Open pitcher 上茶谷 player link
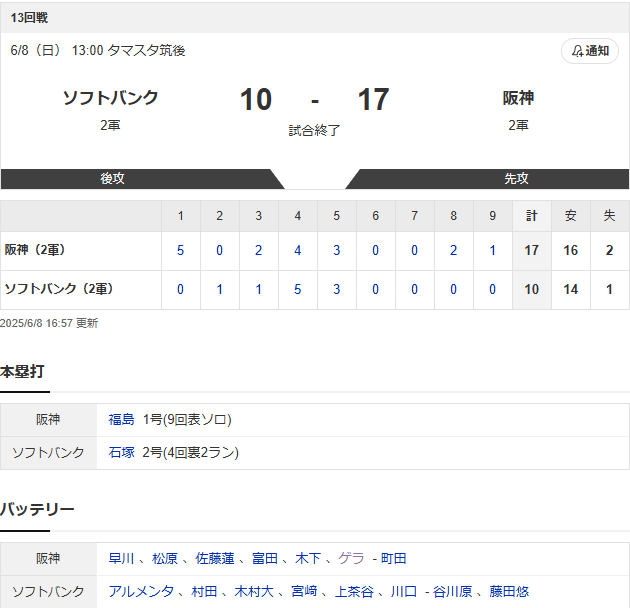 point(354,592)
